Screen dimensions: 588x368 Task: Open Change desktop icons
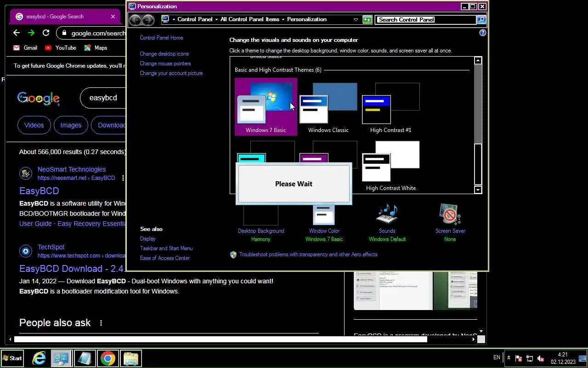(164, 54)
